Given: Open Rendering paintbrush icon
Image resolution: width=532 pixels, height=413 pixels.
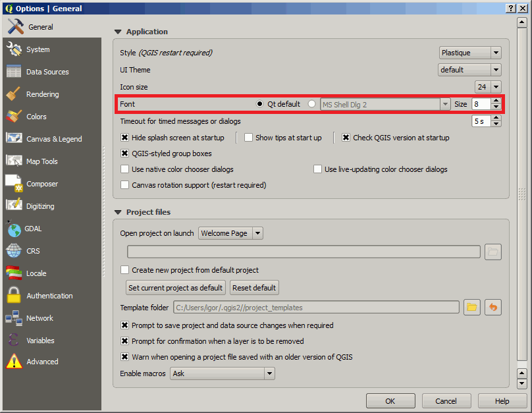Looking at the screenshot, I should (14, 94).
